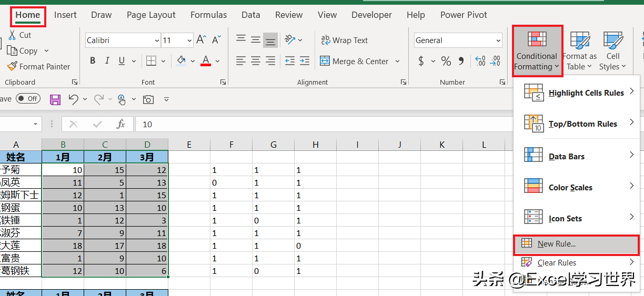Select column E header
The width and height of the screenshot is (644, 296).
189,145
